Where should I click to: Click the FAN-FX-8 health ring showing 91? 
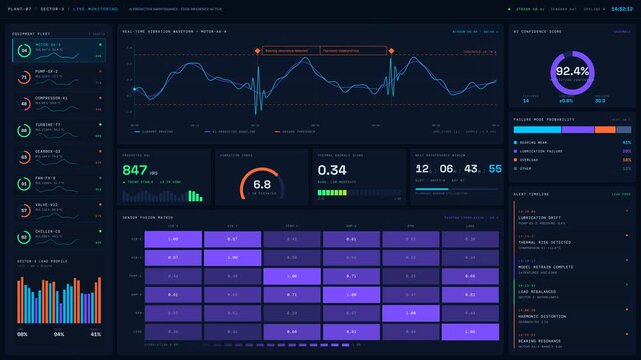pos(24,184)
